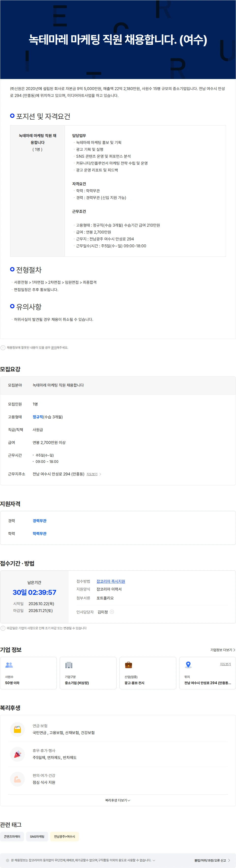Click 연봉 2,700만원 이상 salary text
This screenshot has height=868, width=236.
(x=49, y=442)
